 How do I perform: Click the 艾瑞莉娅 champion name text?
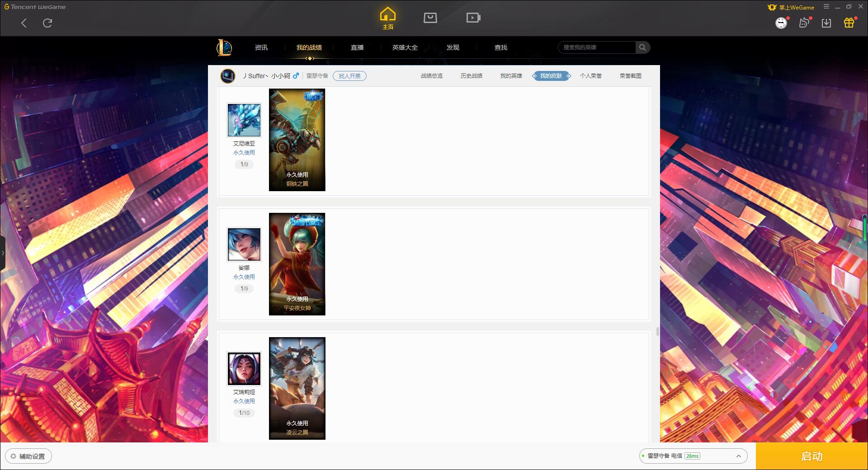244,392
